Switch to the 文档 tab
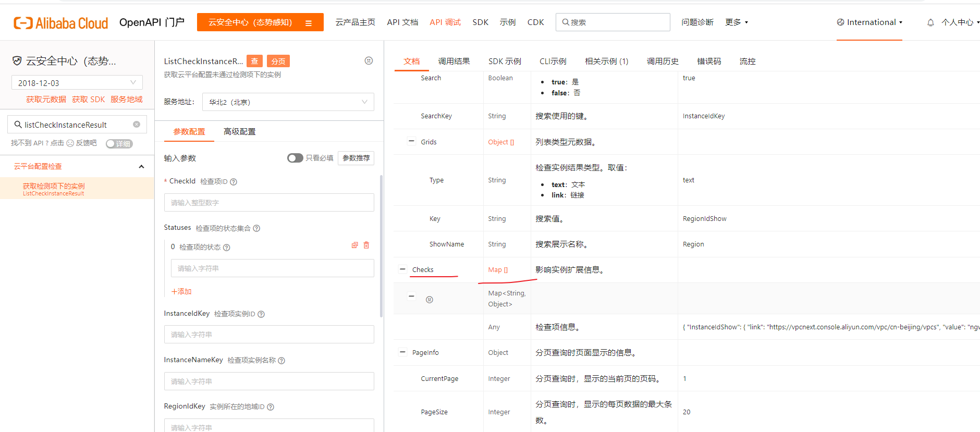Screen dimensions: 980x432 click(x=412, y=61)
